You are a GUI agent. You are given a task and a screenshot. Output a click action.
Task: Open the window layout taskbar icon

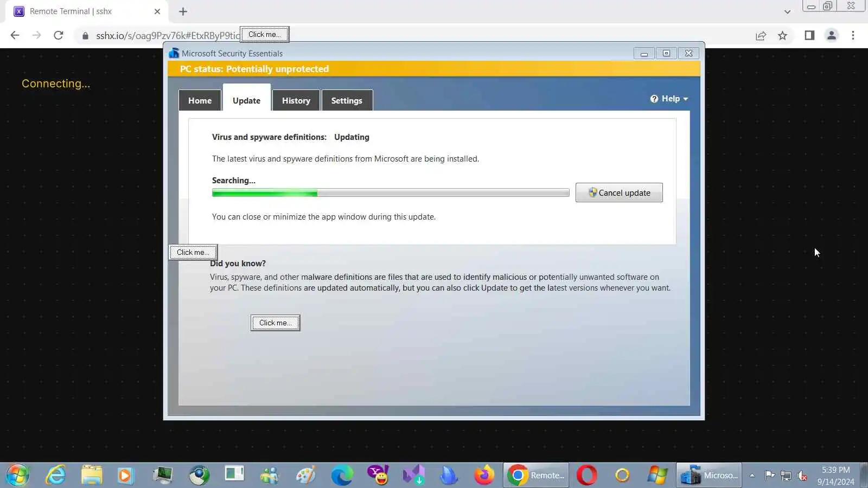[x=234, y=474]
